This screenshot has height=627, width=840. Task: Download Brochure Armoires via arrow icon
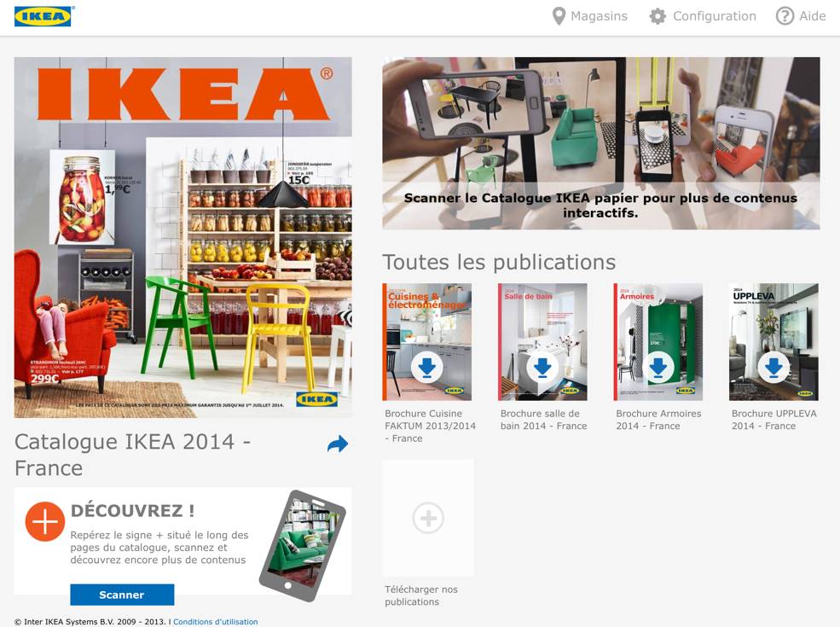658,367
